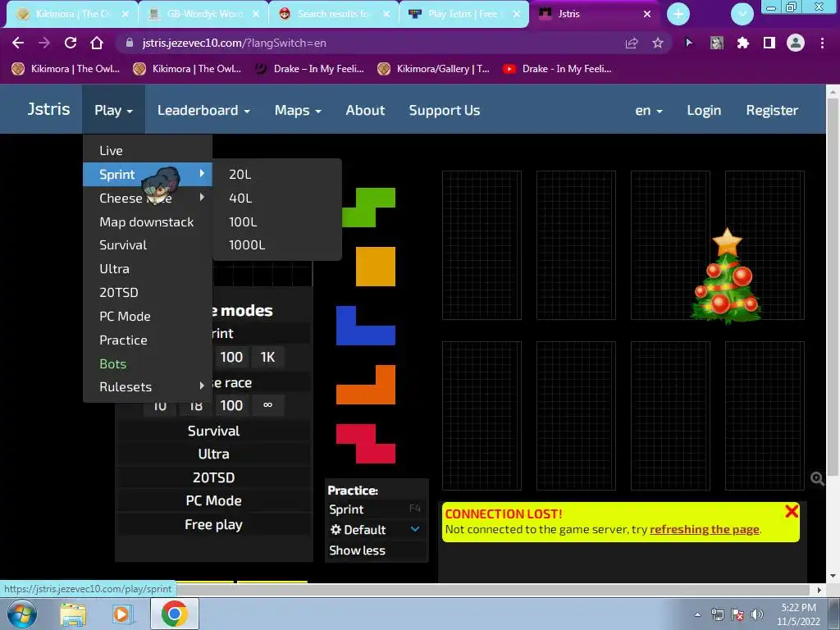
Task: Show hidden tray icons arrow
Action: coord(697,614)
